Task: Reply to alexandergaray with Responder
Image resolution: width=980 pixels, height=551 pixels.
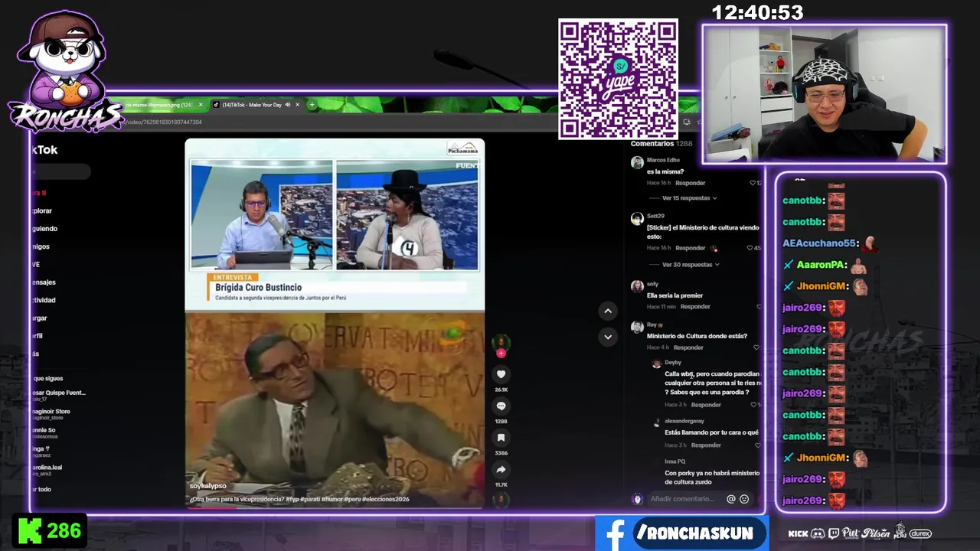Action: [x=706, y=445]
